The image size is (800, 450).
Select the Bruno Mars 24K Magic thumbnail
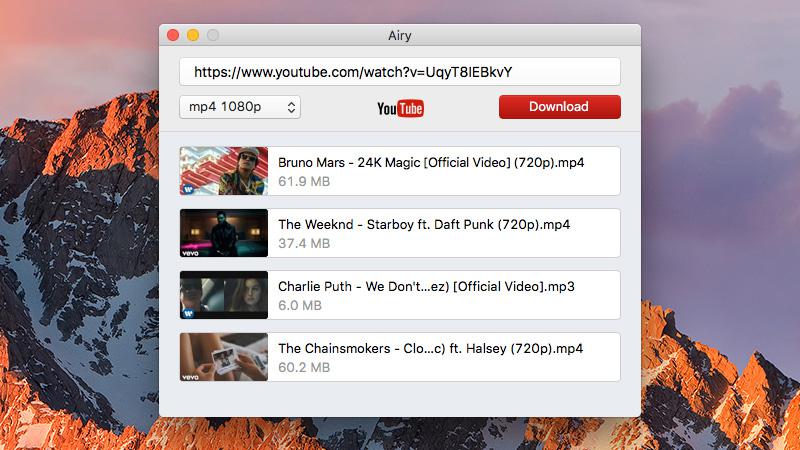223,171
